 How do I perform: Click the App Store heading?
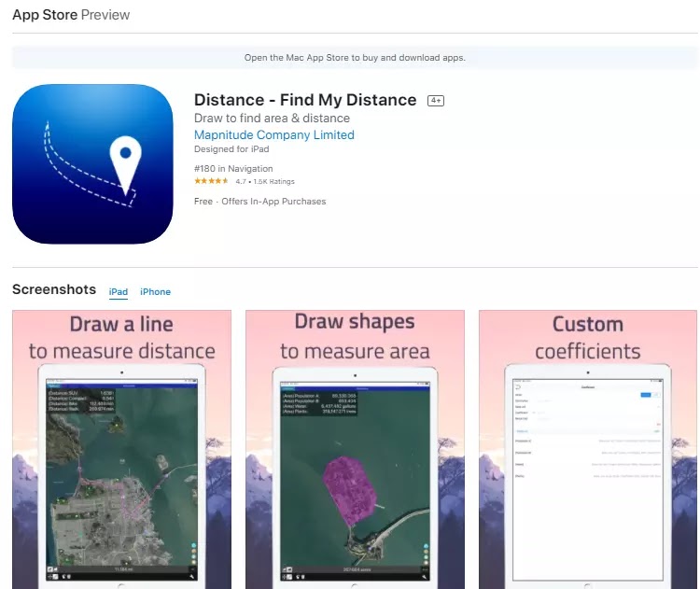click(x=45, y=15)
